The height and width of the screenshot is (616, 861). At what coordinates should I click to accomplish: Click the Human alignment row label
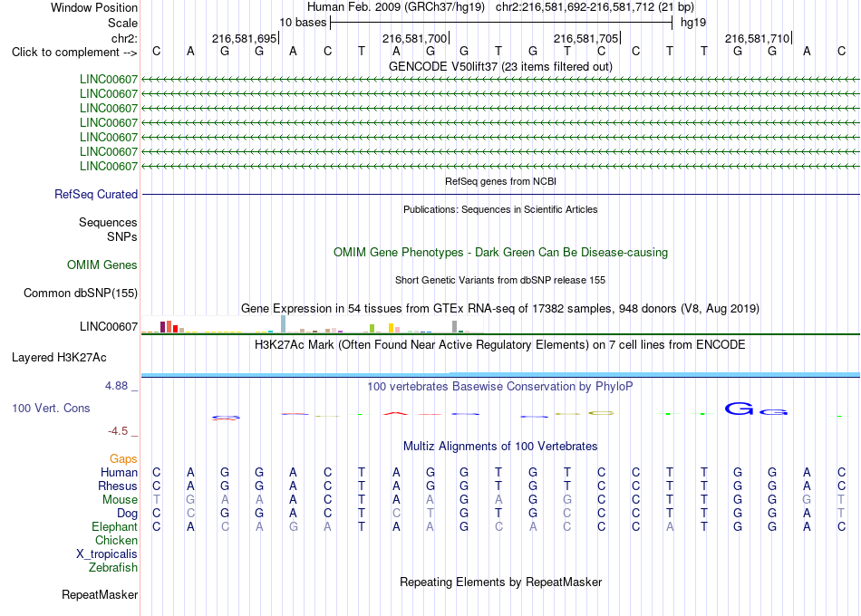(x=119, y=473)
